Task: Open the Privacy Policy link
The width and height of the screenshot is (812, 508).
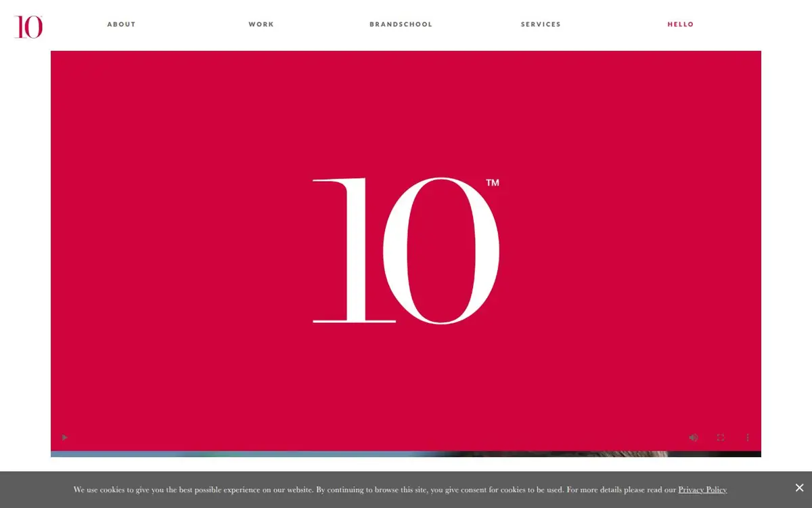Action: pos(702,490)
